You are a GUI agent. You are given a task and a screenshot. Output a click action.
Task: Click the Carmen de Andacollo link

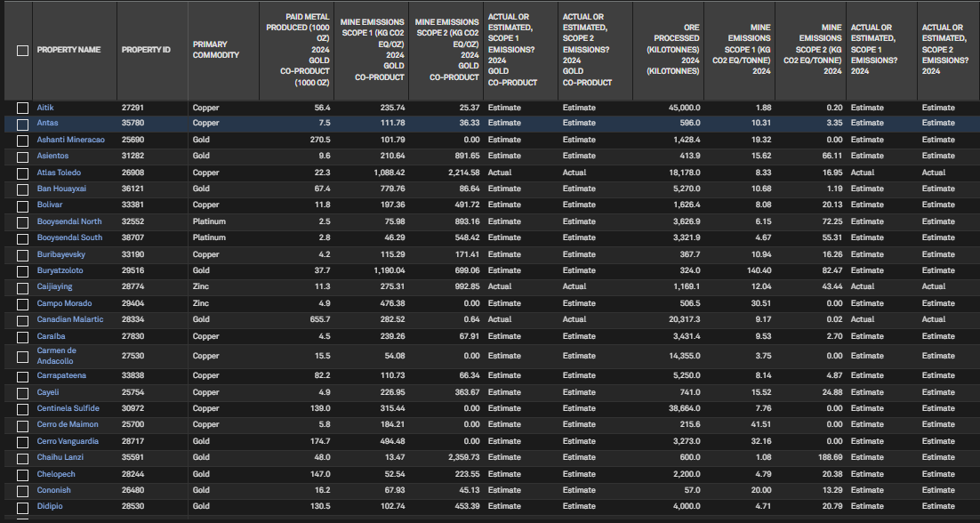point(57,356)
